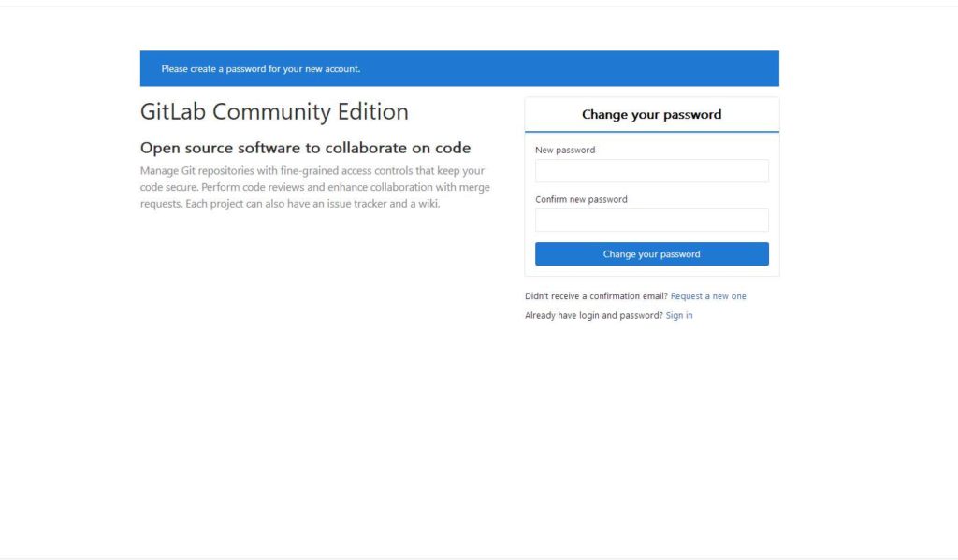Select Didn't receive a confirmation email text

point(596,296)
